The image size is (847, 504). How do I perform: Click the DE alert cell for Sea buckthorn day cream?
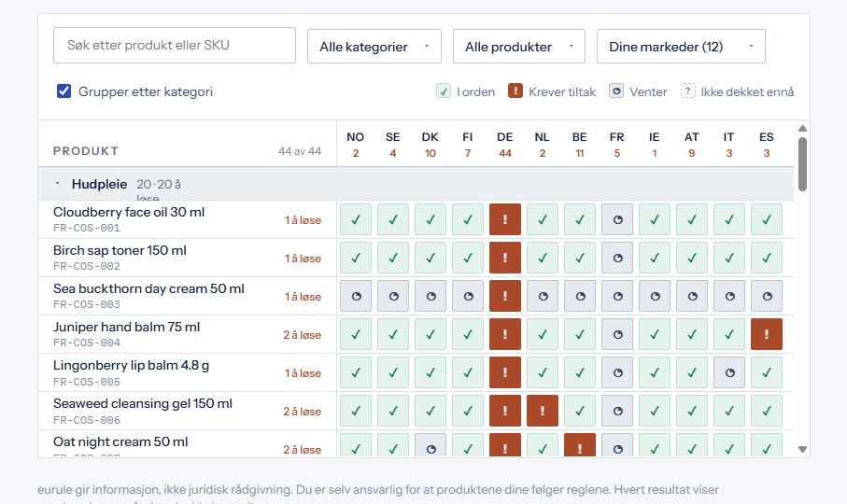pos(505,296)
